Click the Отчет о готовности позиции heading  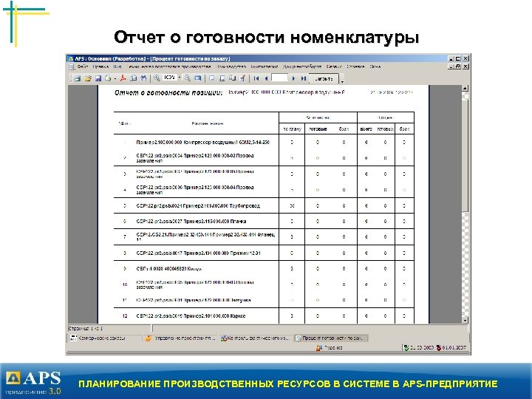[168, 92]
